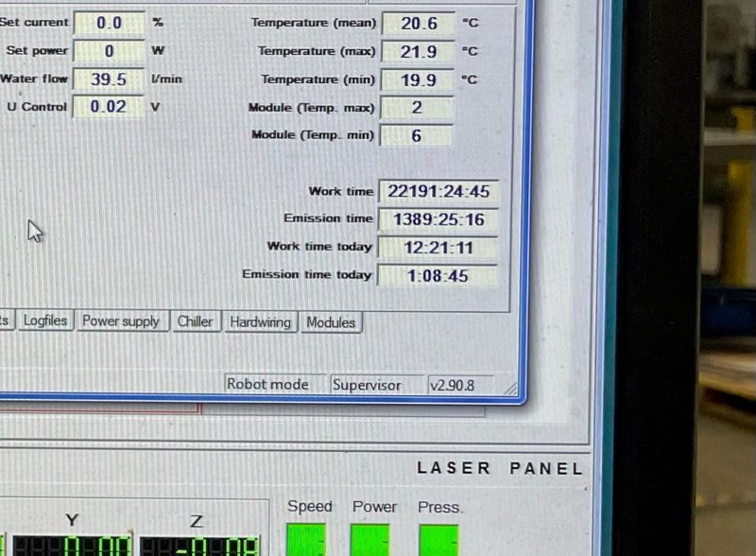
Task: Click the Emission time today readout
Action: (x=439, y=277)
